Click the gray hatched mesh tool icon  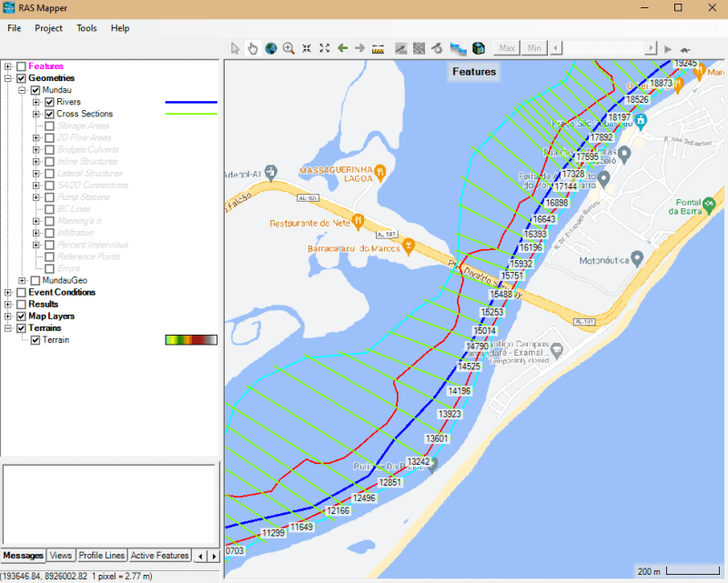[419, 48]
